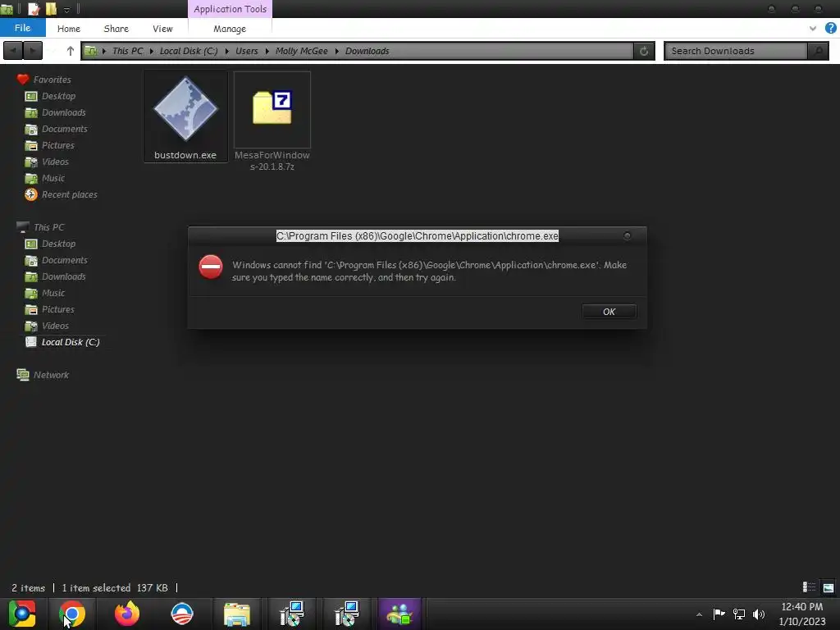This screenshot has width=840, height=630.
Task: Expand the dropdown arrow after Molly McGee breadcrumb
Action: 336,51
